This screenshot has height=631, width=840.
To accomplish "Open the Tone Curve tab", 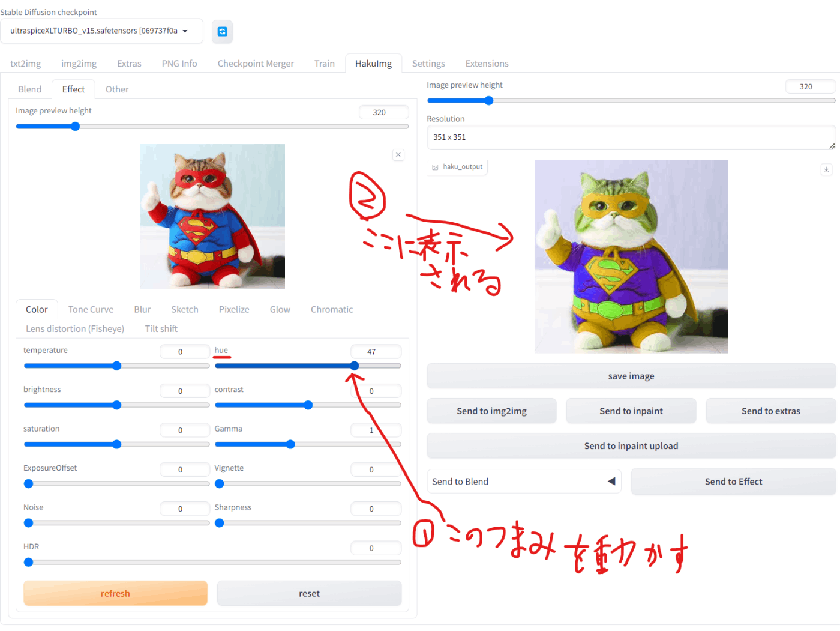I will coord(91,310).
